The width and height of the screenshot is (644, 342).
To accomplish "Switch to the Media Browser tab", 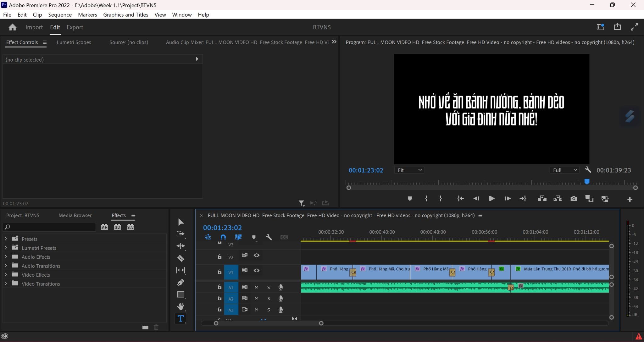I will pyautogui.click(x=75, y=215).
